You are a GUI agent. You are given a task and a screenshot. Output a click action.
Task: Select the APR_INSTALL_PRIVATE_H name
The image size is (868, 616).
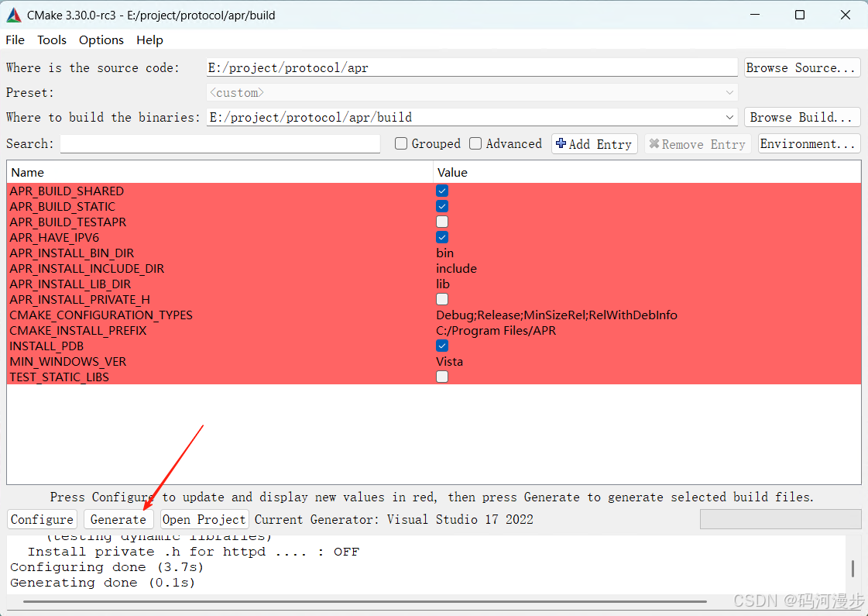[80, 300]
